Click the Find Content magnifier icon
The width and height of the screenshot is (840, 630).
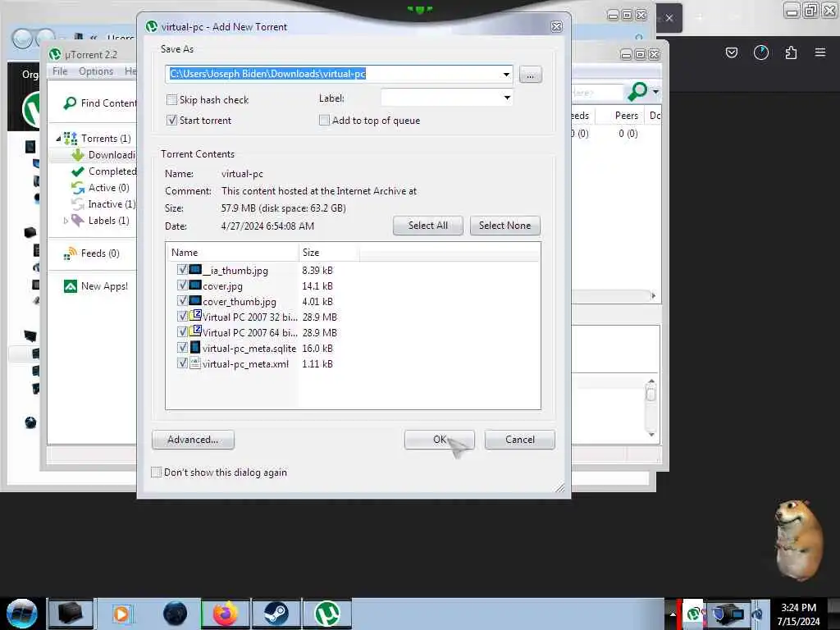point(70,103)
